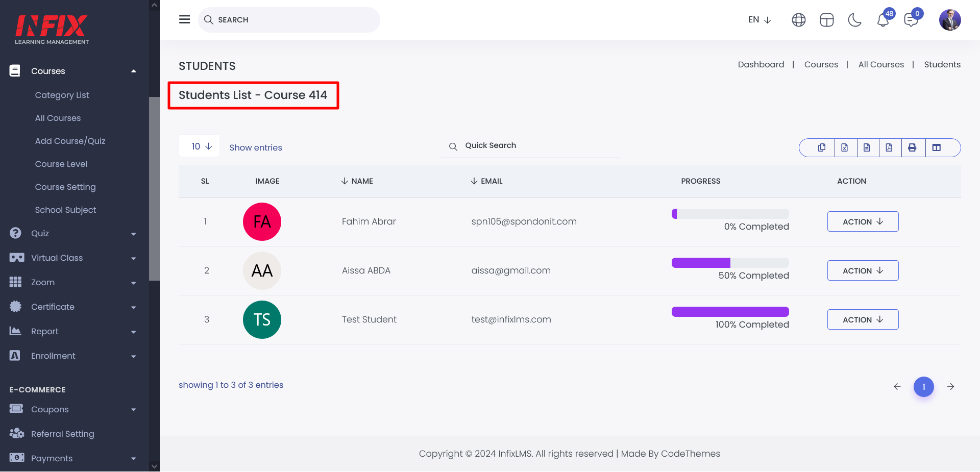This screenshot has width=980, height=472.
Task: Click the globe website icon
Action: click(799, 20)
